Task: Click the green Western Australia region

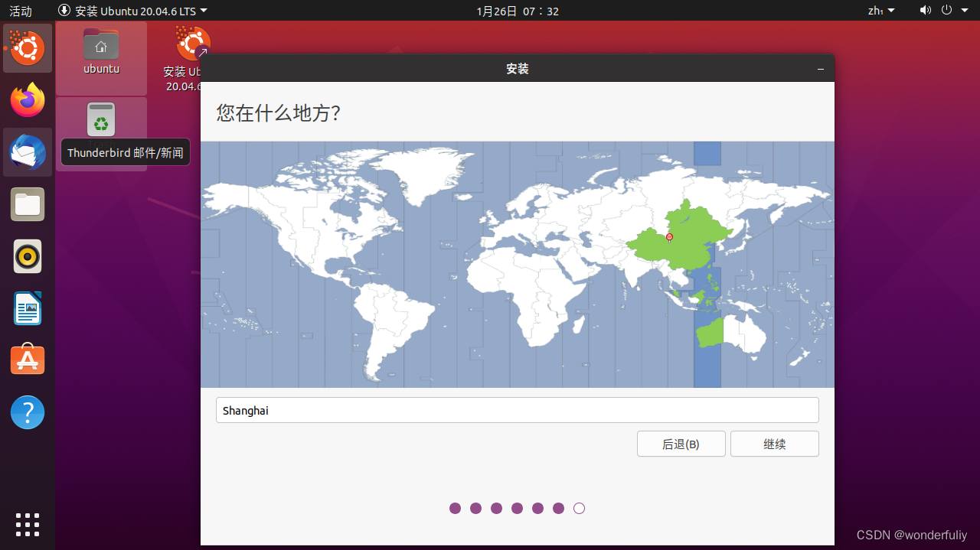Action: (710, 334)
